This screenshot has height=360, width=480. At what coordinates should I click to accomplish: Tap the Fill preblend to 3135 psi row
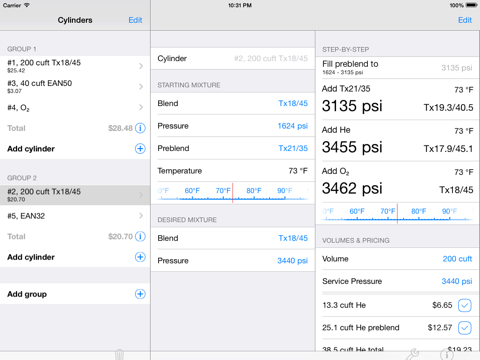[397, 68]
